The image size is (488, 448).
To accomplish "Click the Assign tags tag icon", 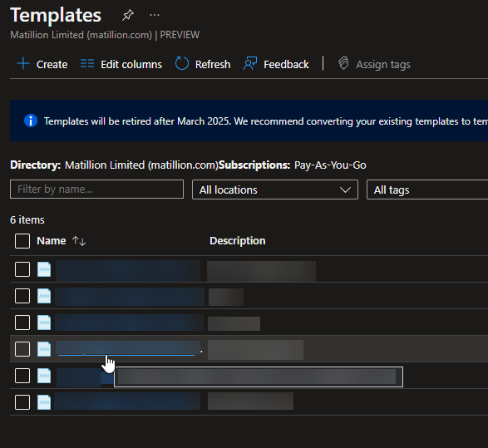I will (343, 63).
